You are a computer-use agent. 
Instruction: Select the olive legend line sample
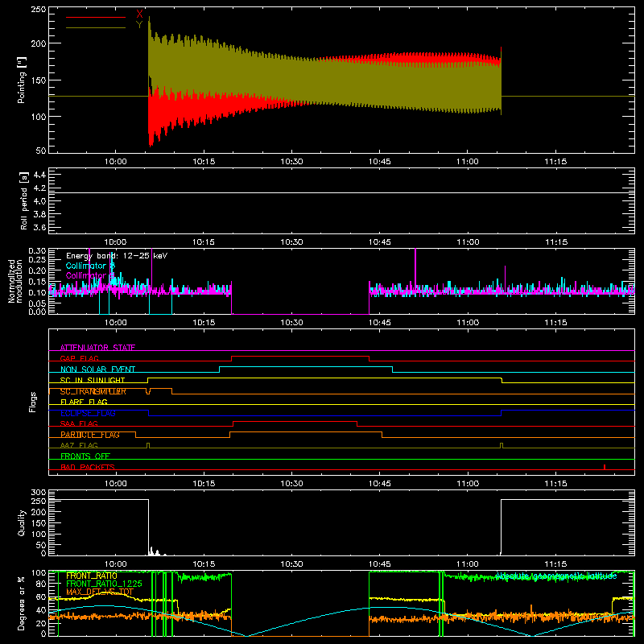96,27
